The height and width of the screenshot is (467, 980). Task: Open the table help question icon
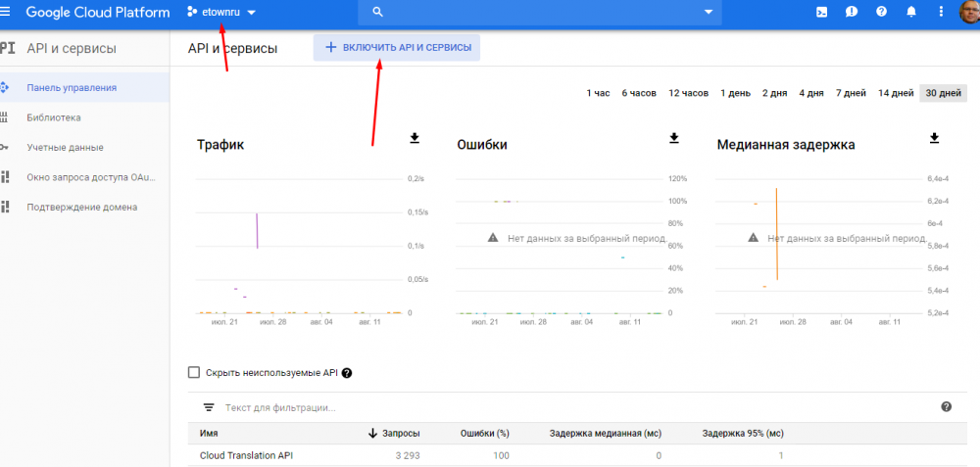point(947,407)
